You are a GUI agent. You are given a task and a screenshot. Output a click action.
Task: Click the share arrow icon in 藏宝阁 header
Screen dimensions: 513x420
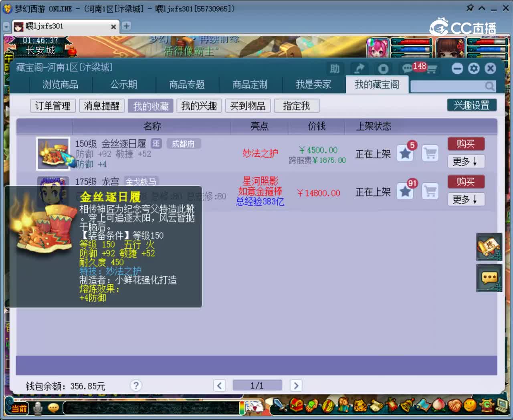360,68
